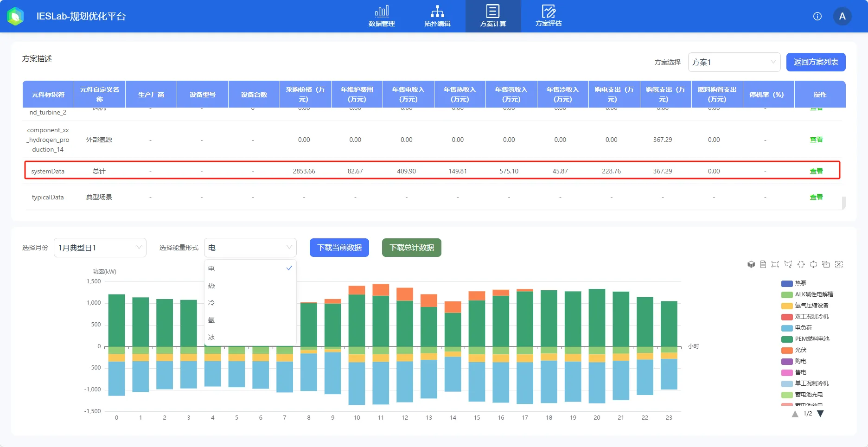Toggle the 单工况制冷机 legend series

coord(805,383)
